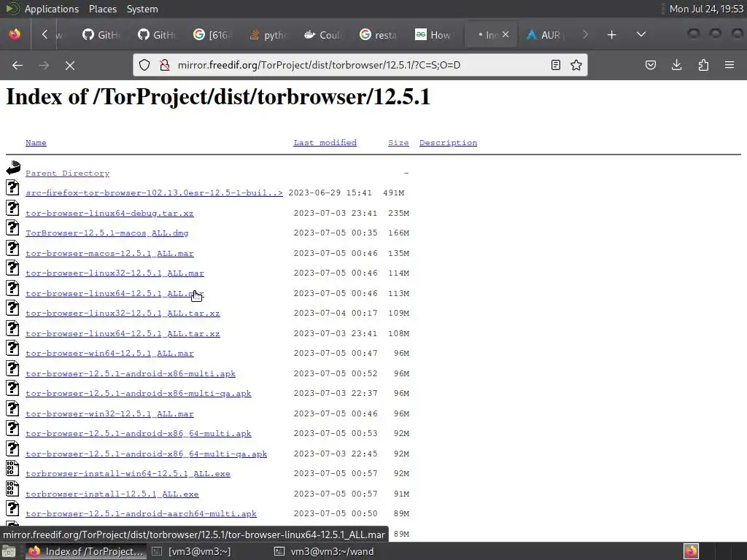Image resolution: width=747 pixels, height=560 pixels.
Task: Sort listing by Name column
Action: tap(36, 142)
